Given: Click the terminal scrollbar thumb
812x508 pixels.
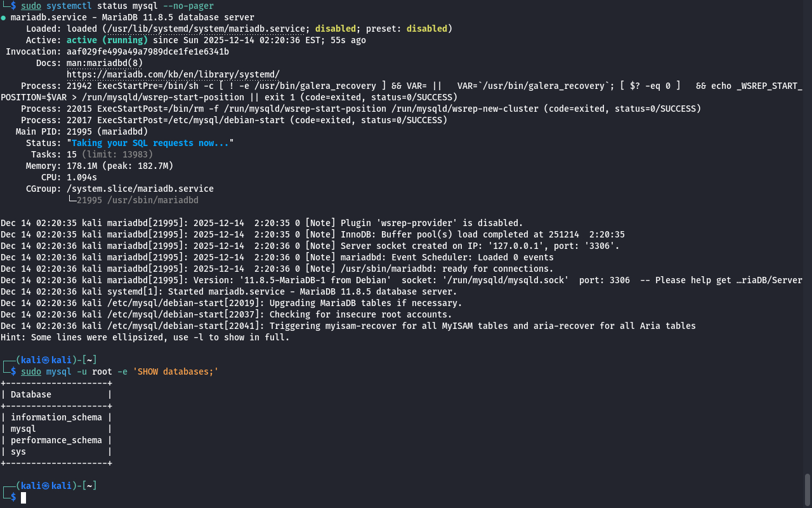Looking at the screenshot, I should coord(808,489).
